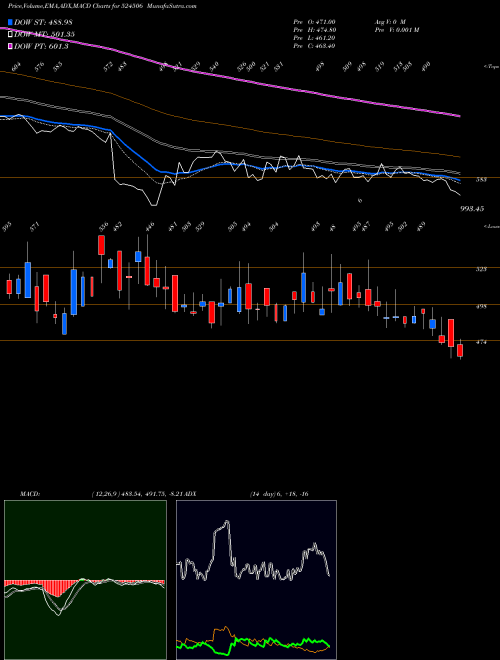The image size is (500, 660).
Task: Click the 'Pre C: 463.40' close value
Action: point(314,46)
